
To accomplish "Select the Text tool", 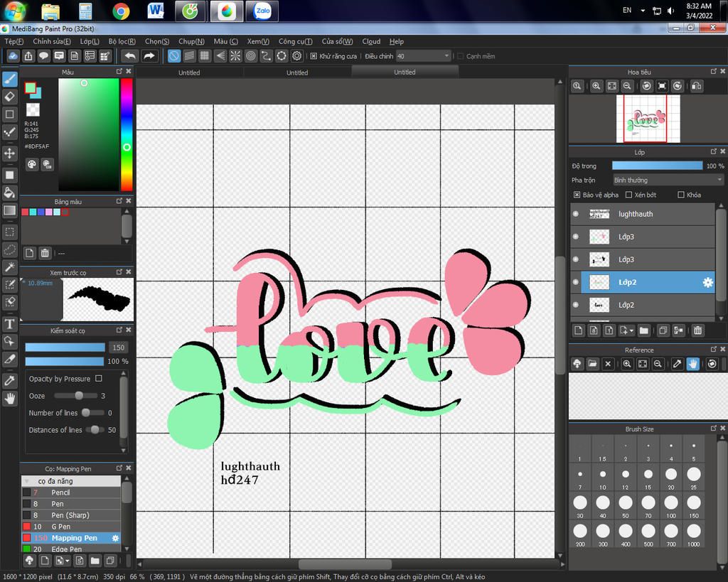I will coord(10,323).
